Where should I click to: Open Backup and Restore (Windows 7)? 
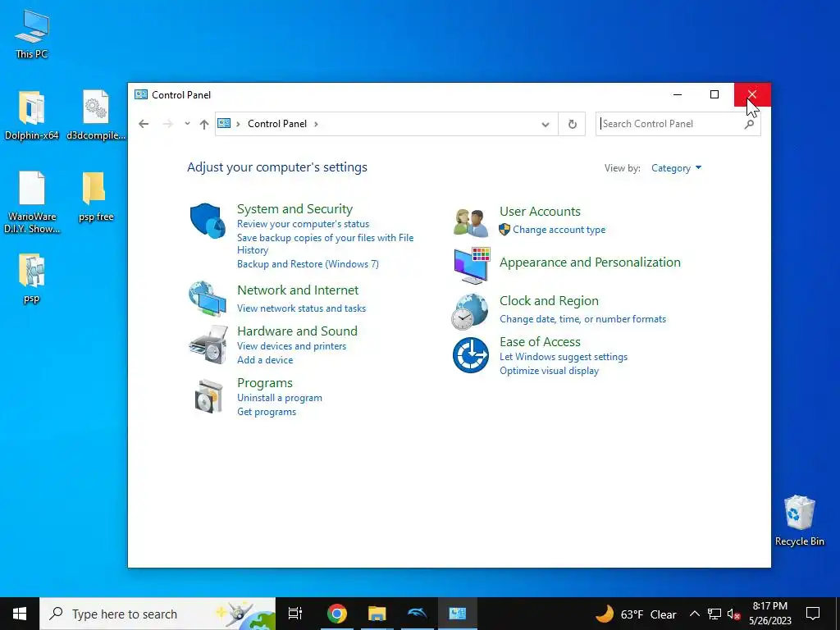tap(308, 264)
